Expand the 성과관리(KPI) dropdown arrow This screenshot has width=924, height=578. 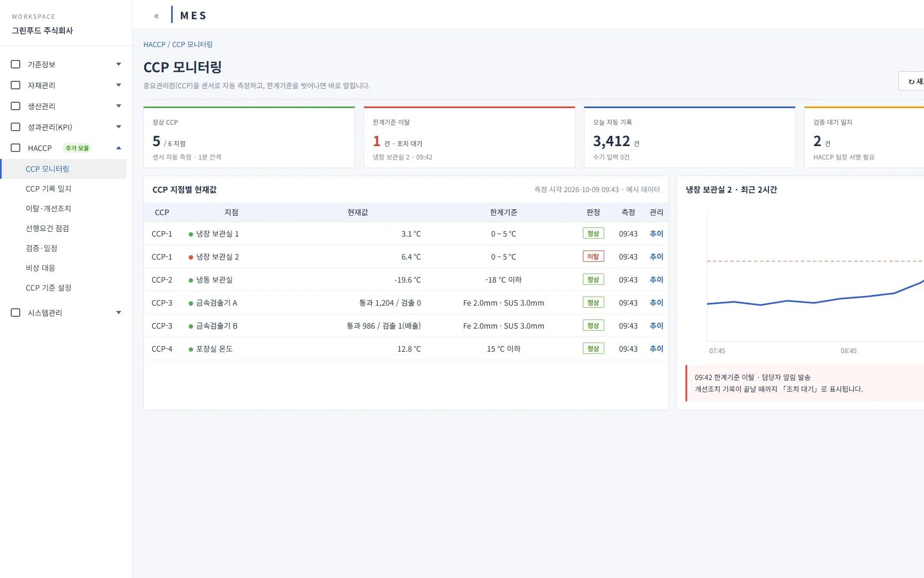coord(119,127)
